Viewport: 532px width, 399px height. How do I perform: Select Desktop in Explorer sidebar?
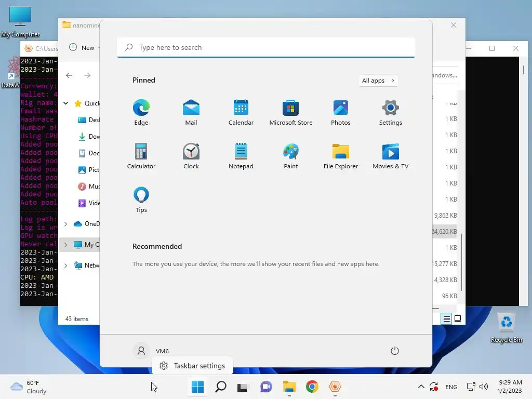click(88, 120)
